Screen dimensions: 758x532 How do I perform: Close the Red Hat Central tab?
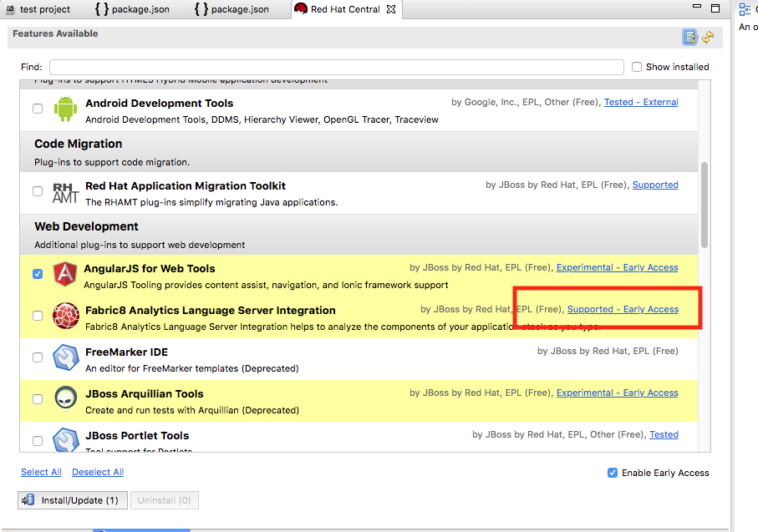(391, 9)
